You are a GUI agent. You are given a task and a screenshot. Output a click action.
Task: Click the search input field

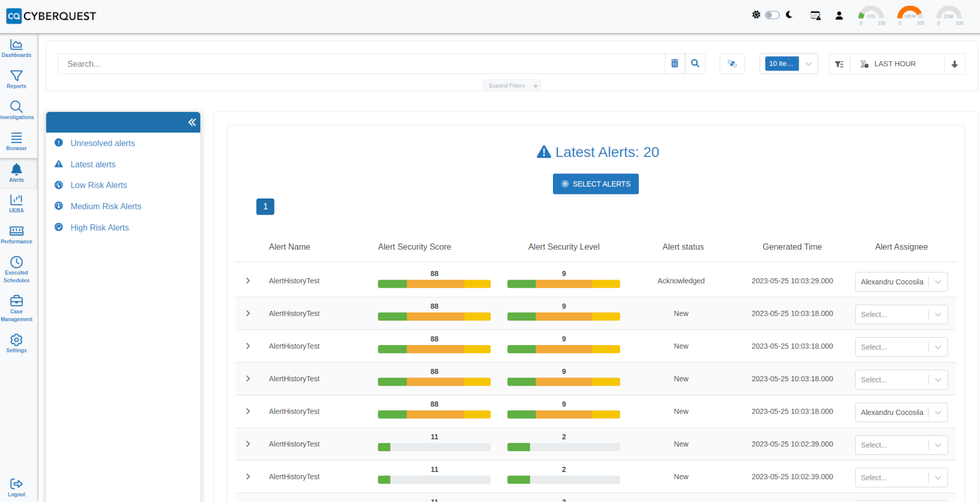point(361,64)
